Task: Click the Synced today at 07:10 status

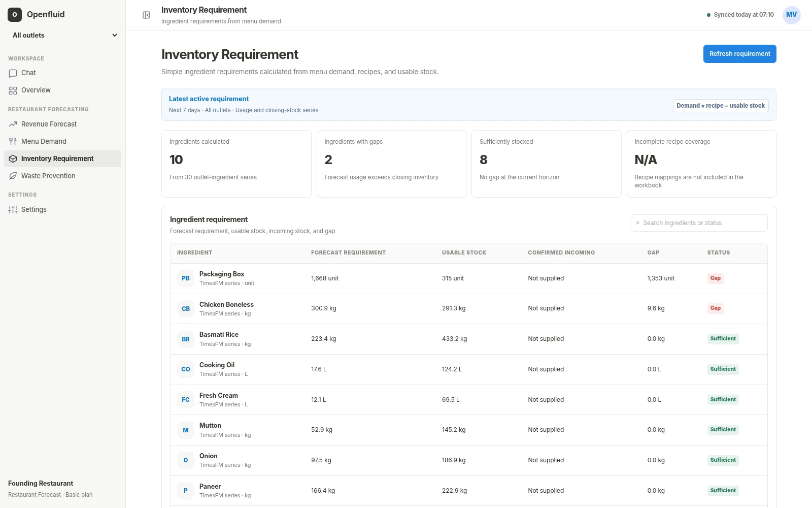Action: tap(740, 15)
